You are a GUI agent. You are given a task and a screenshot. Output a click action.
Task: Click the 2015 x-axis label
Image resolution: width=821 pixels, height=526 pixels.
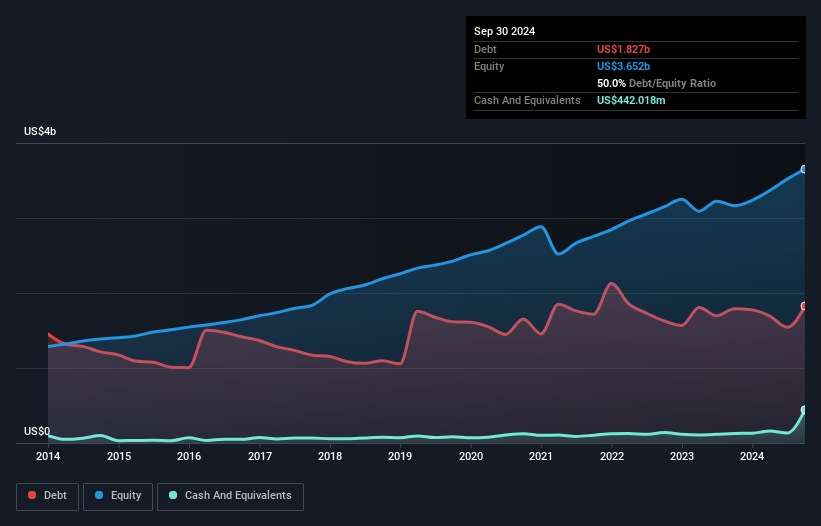click(x=119, y=456)
